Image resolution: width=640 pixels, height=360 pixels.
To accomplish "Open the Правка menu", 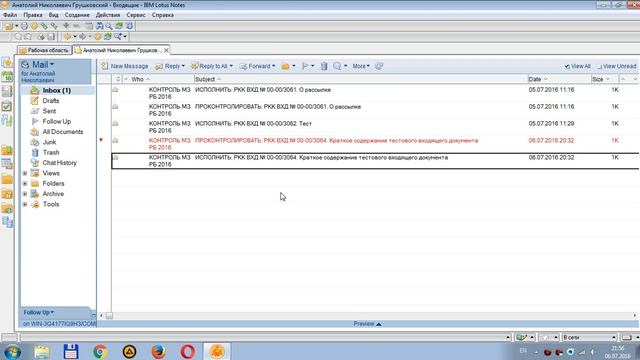I will [x=33, y=15].
